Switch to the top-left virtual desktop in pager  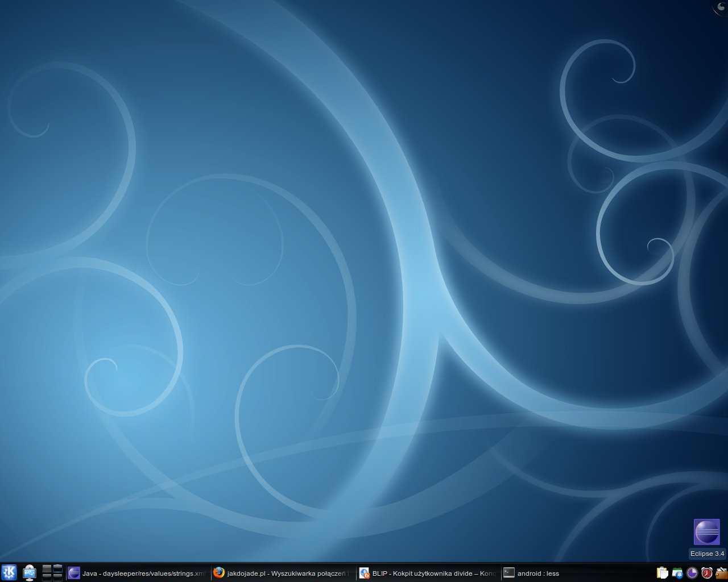tap(47, 568)
